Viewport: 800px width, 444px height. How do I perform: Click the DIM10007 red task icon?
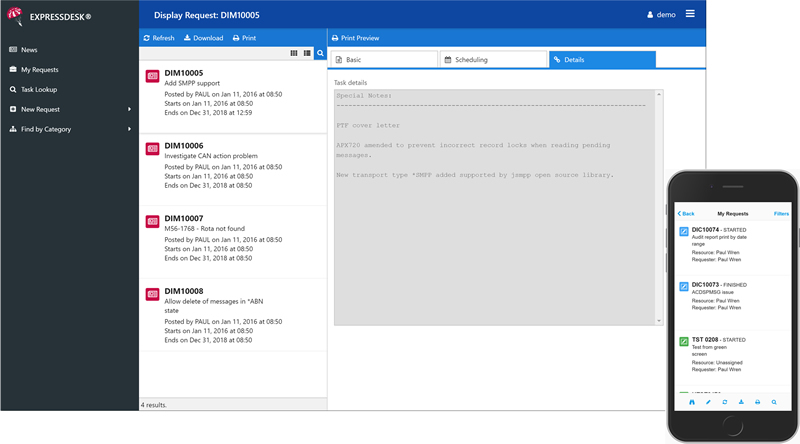point(153,221)
